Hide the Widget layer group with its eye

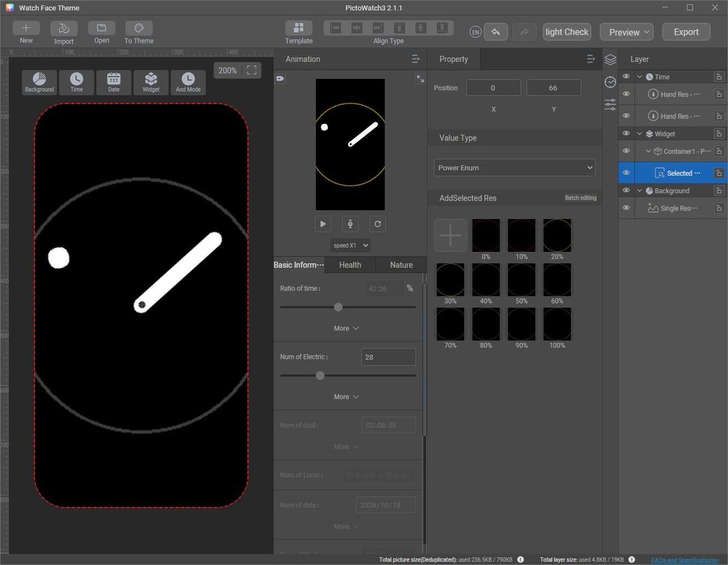626,134
